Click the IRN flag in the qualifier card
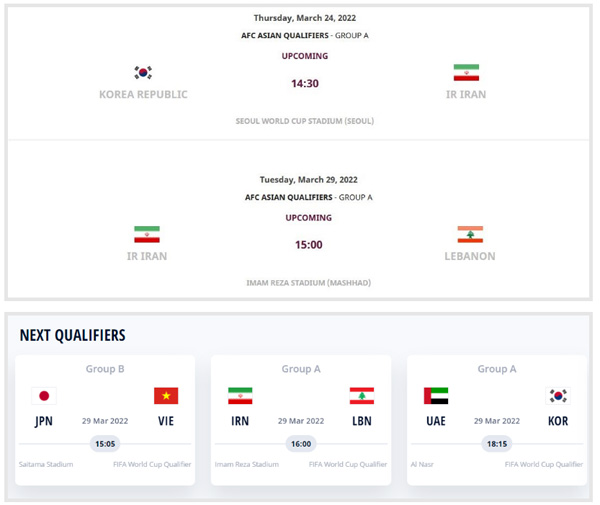The image size is (600, 505). coord(240,396)
